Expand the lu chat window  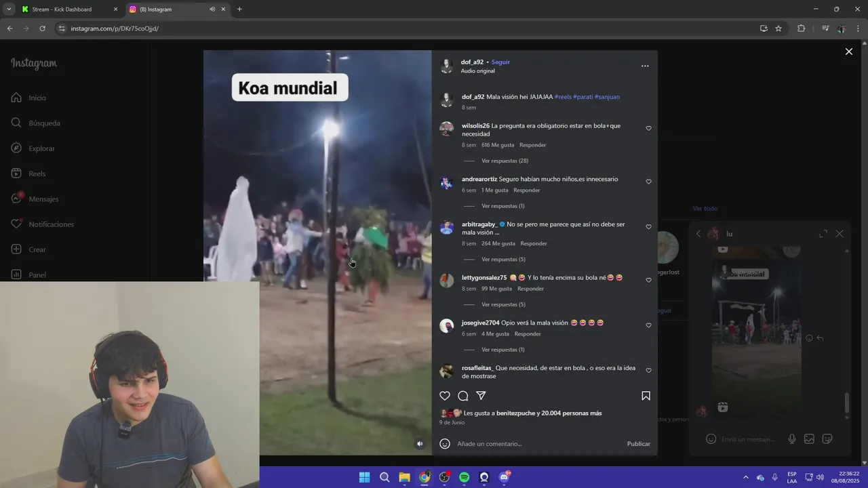point(823,234)
